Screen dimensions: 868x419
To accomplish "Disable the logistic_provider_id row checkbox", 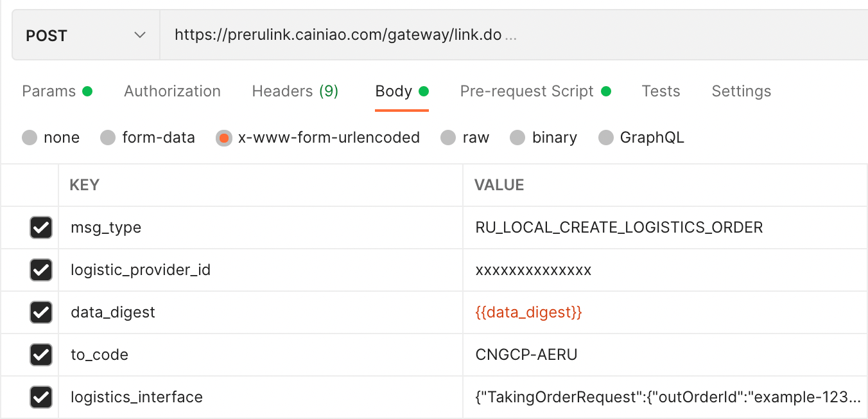I will click(41, 270).
